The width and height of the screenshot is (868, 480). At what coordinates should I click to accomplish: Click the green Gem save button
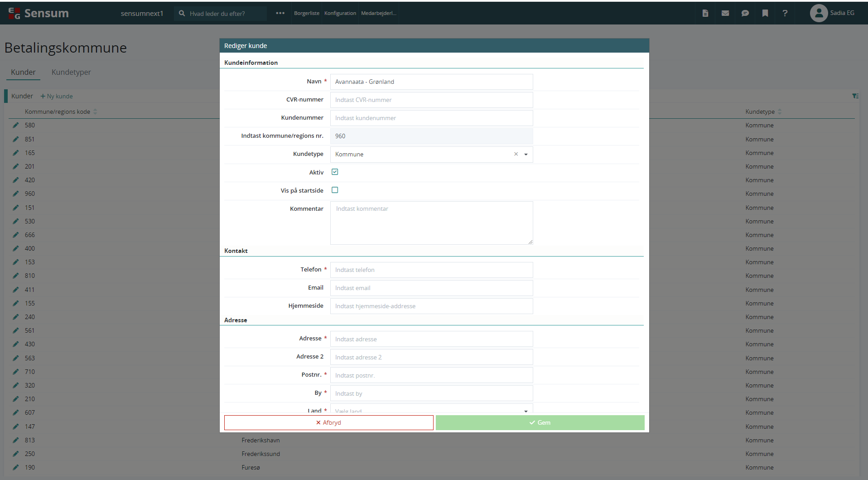(540, 422)
